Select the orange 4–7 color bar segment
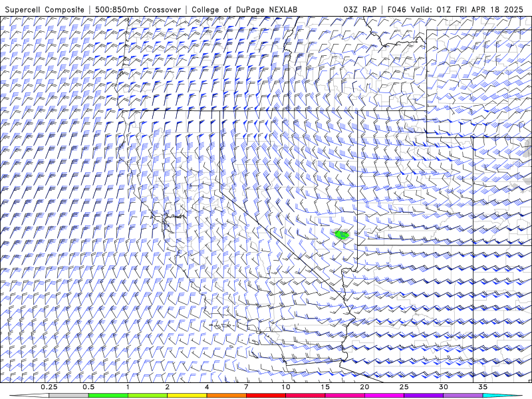 pos(226,396)
